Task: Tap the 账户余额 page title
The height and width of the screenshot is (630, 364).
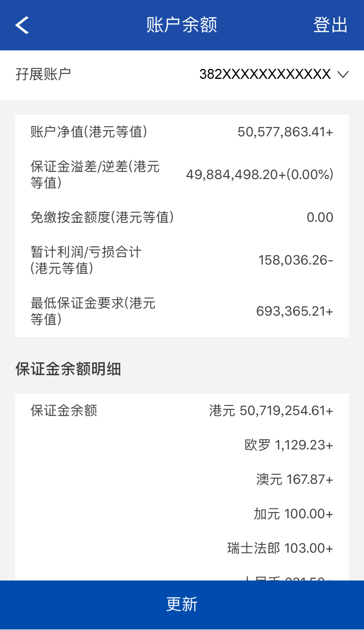Action: [182, 25]
